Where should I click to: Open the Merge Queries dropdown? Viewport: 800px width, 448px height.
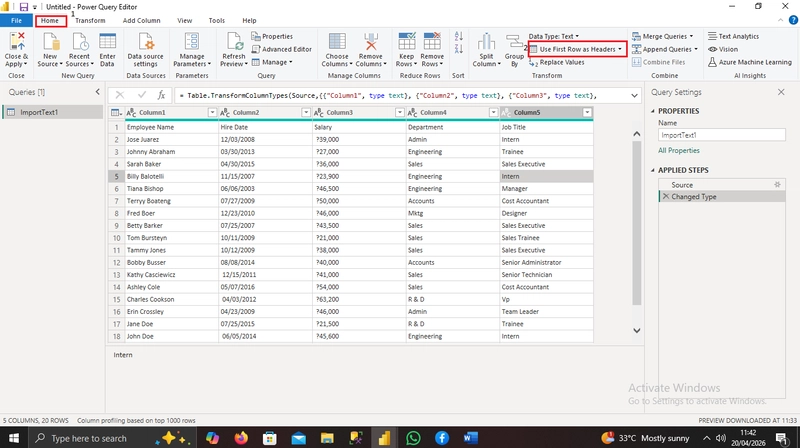pos(663,36)
